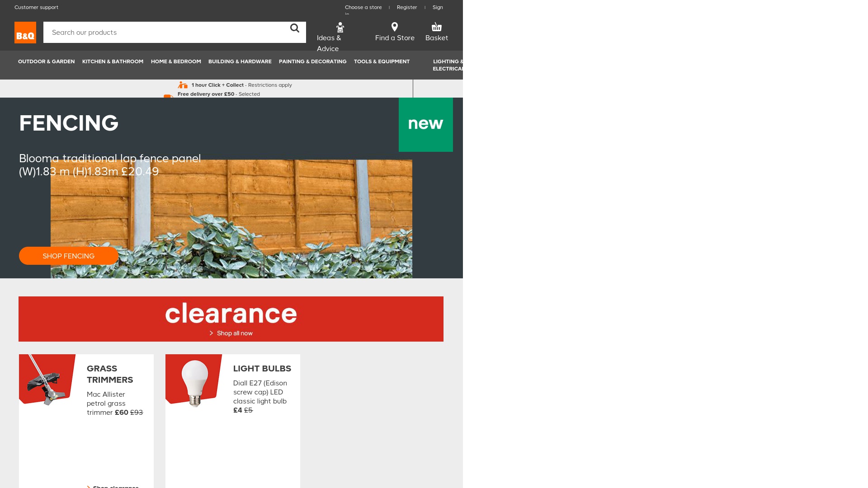Open Ideas & Advice icon
The width and height of the screenshot is (868, 488).
pyautogui.click(x=340, y=28)
